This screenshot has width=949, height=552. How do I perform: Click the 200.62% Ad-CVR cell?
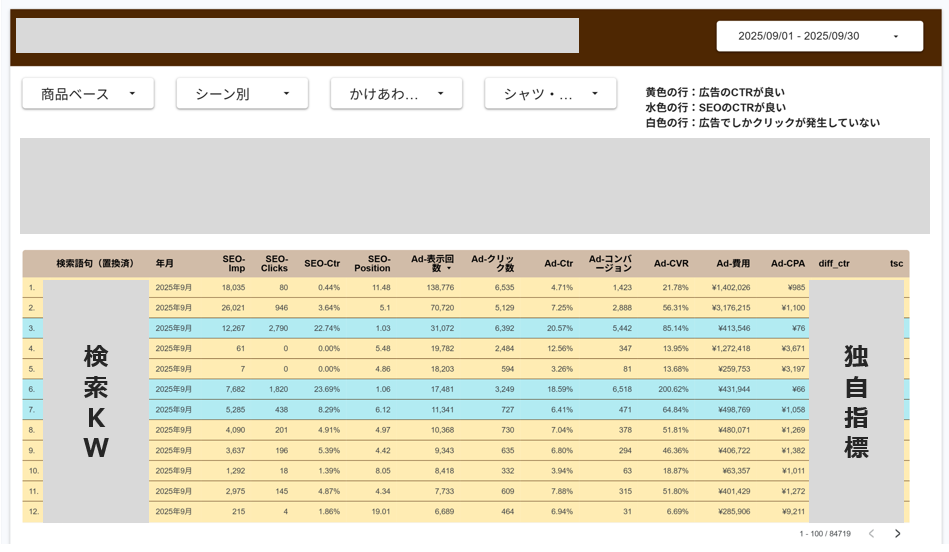(667, 389)
